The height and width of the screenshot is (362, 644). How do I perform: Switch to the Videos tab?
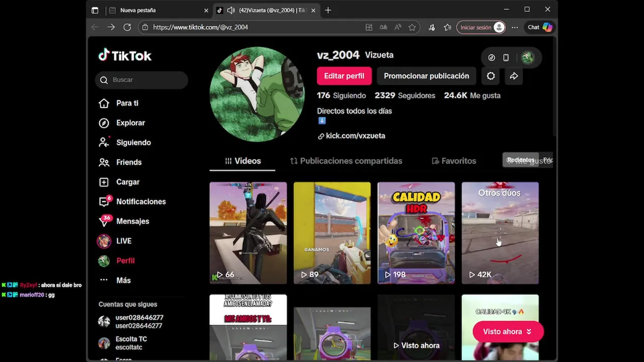click(243, 161)
